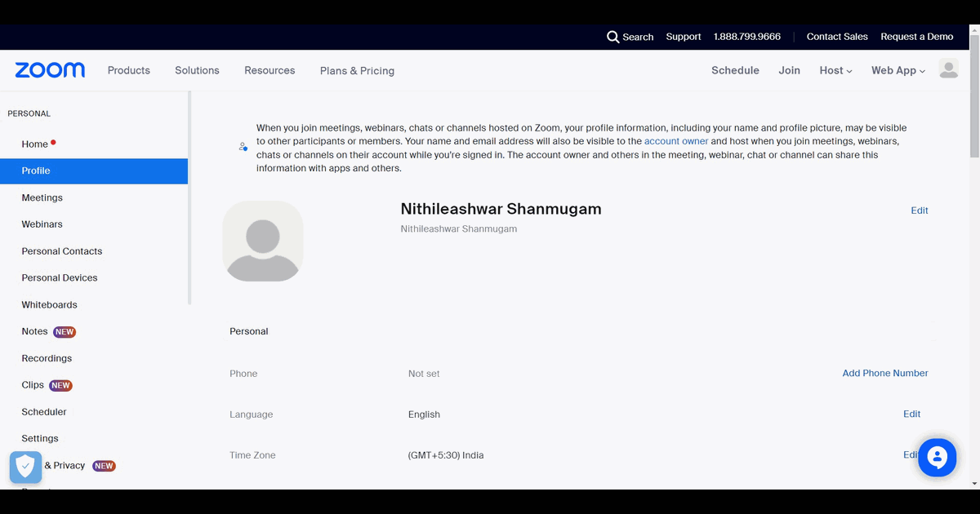Click Add Phone Number
The height and width of the screenshot is (514, 980).
point(885,373)
